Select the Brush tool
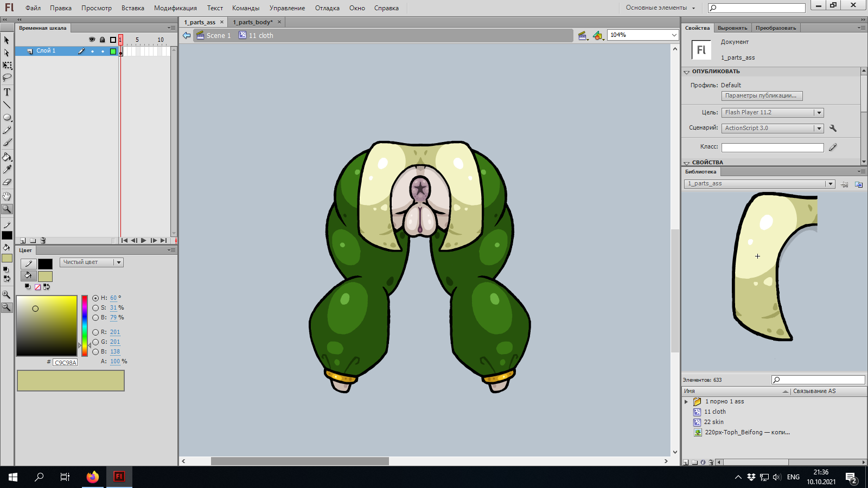 tap(7, 143)
